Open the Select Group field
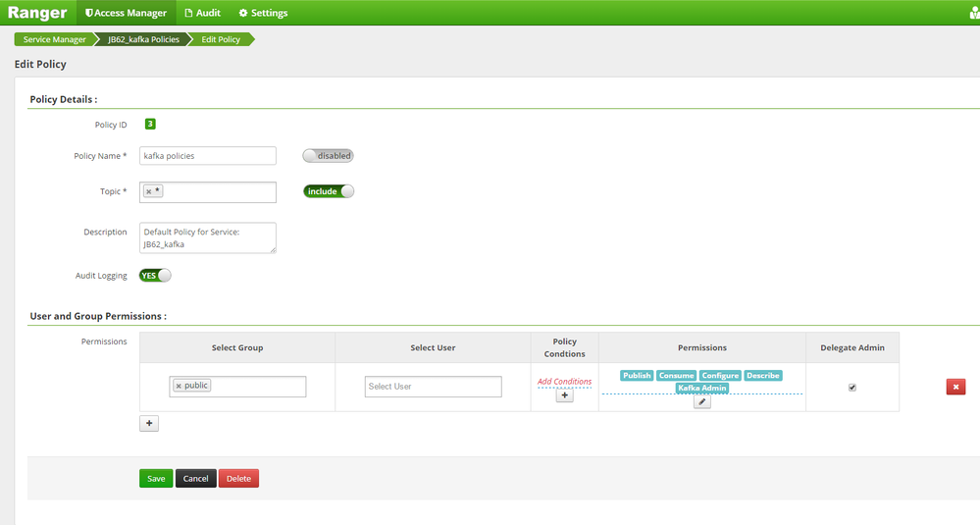980x525 pixels. click(237, 387)
